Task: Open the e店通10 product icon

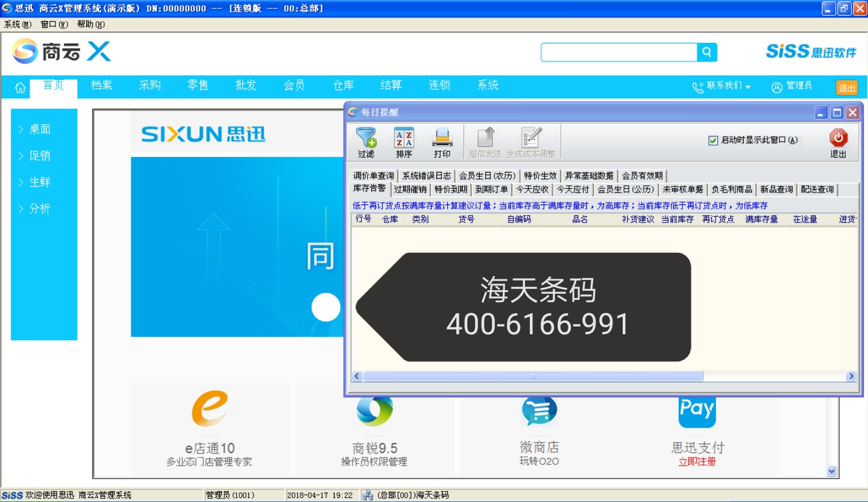Action: pyautogui.click(x=210, y=408)
